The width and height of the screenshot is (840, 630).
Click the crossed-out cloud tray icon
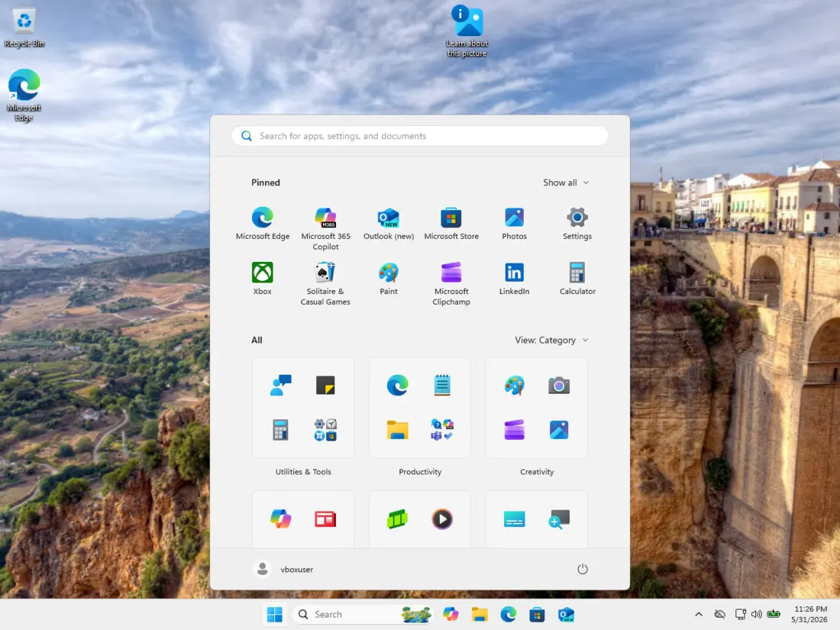point(720,614)
